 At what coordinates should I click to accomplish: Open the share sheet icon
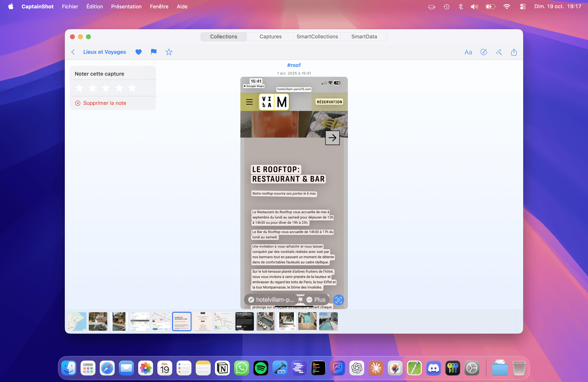click(514, 52)
